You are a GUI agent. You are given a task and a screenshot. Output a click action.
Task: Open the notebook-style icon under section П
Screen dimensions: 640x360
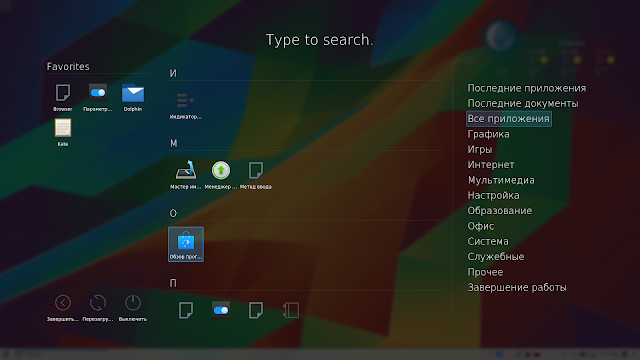pyautogui.click(x=291, y=311)
